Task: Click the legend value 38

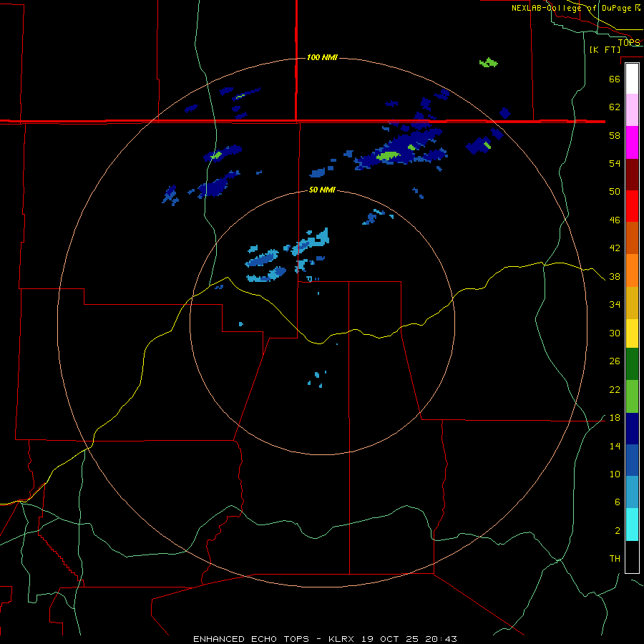Action: pos(615,277)
